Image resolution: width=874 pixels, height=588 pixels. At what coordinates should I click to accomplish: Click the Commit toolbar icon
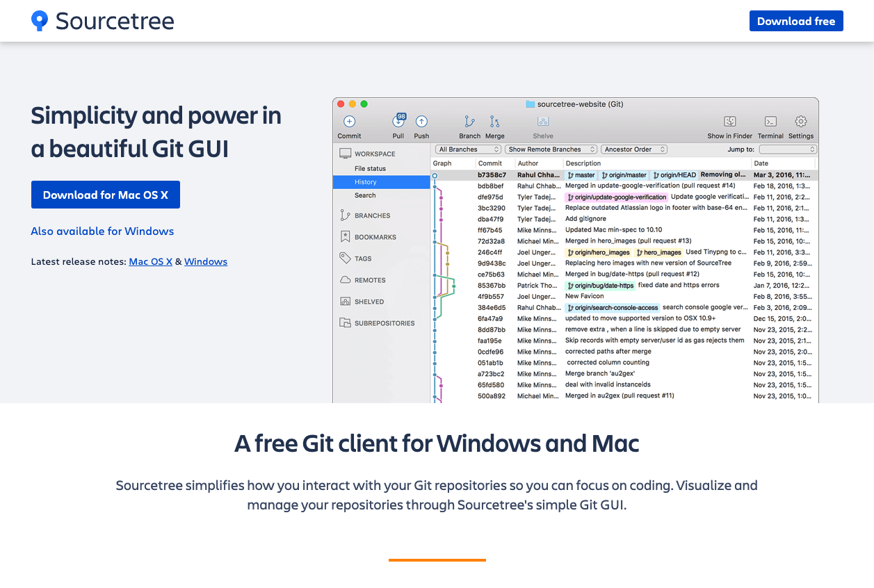(x=349, y=122)
